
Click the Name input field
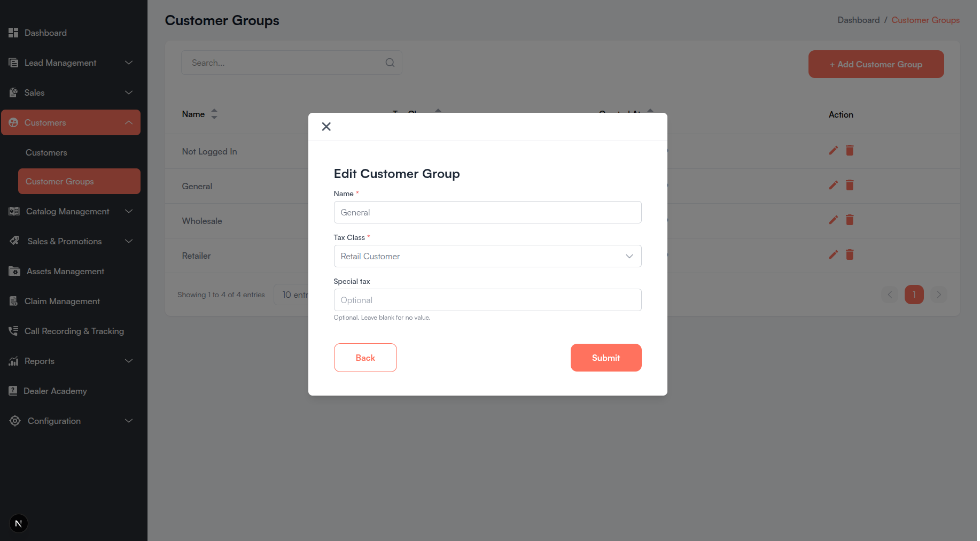(x=487, y=212)
